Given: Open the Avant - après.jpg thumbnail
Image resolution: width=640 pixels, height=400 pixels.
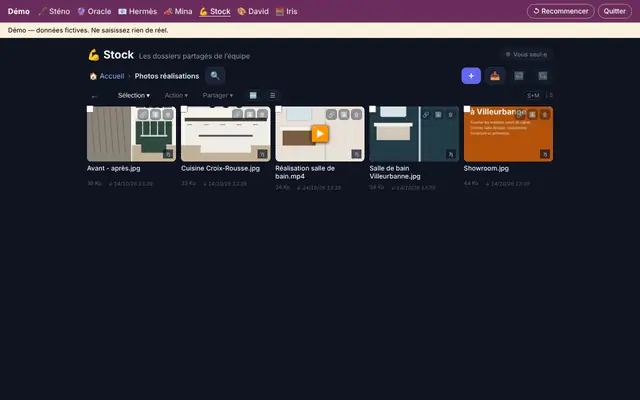Looking at the screenshot, I should (131, 134).
